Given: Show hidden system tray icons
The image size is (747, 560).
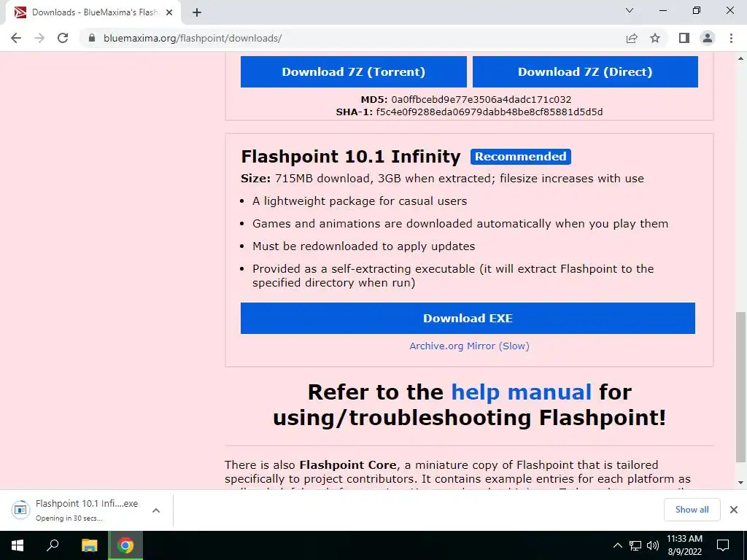Looking at the screenshot, I should point(617,545).
